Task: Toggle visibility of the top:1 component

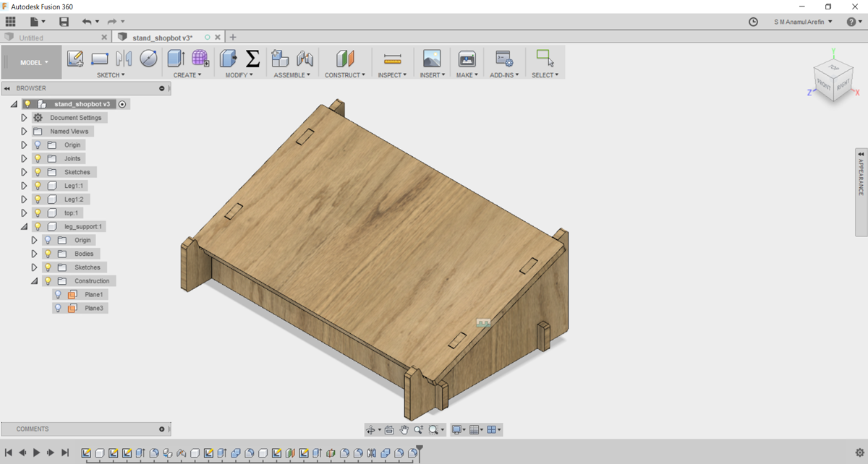Action: click(38, 213)
